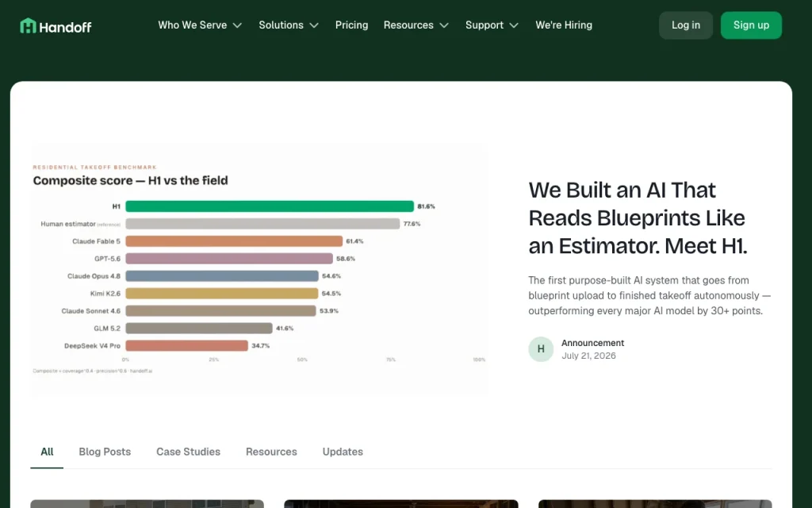The width and height of the screenshot is (812, 508).
Task: Open the composite score benchmark chart image
Action: [259, 270]
